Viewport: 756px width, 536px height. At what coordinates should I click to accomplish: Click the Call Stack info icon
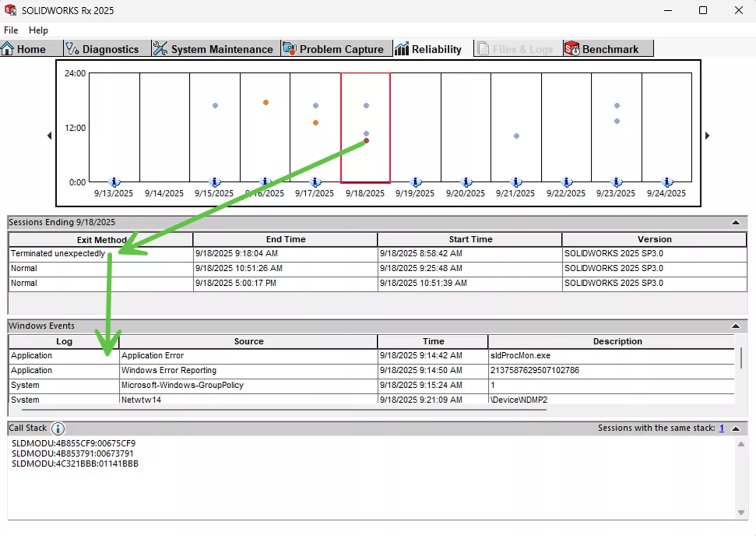pos(58,428)
